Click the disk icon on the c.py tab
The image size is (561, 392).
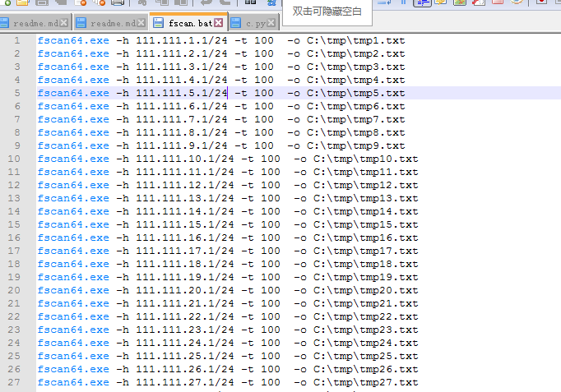coord(236,23)
